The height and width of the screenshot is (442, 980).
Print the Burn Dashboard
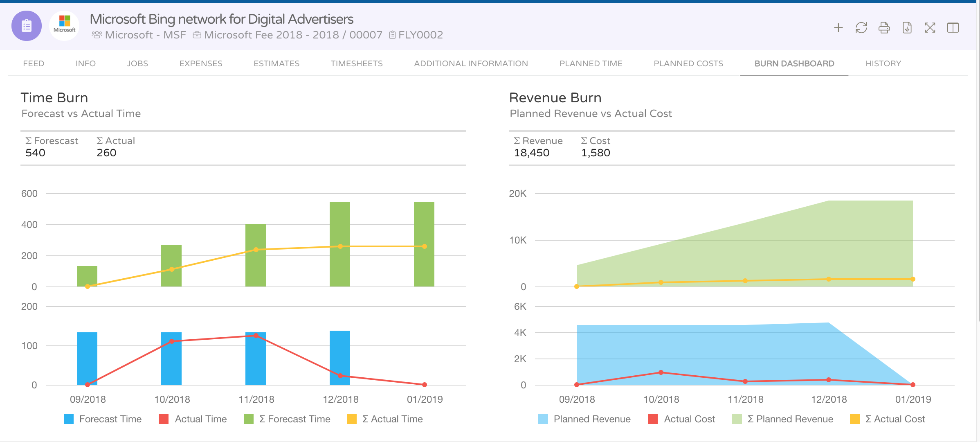click(x=884, y=27)
